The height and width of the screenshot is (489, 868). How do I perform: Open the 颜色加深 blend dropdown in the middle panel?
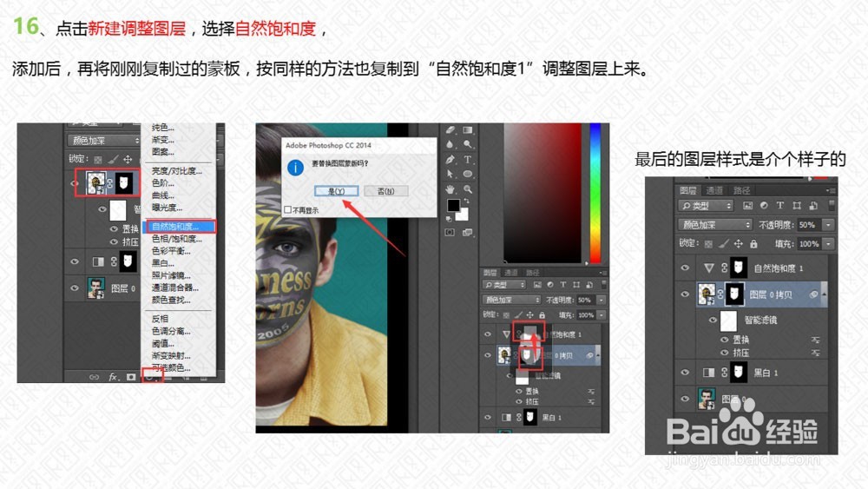pos(511,300)
